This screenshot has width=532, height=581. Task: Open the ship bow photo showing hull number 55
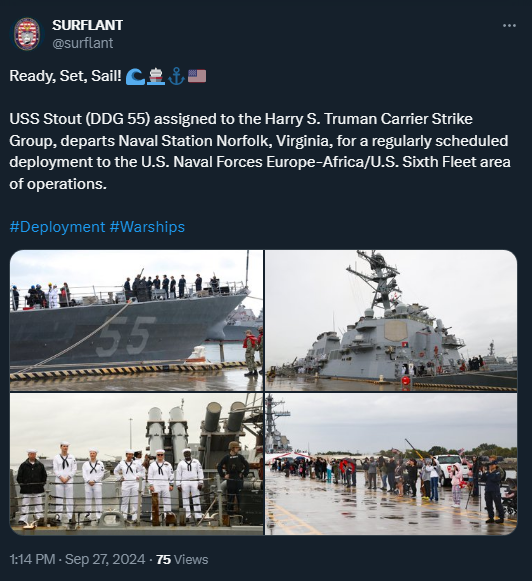coord(136,321)
